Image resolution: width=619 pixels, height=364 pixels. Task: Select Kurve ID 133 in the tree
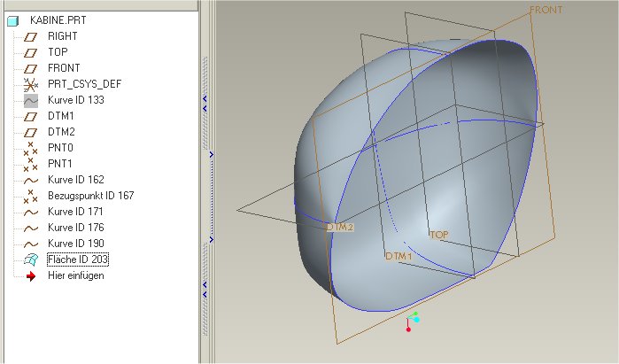tap(76, 100)
